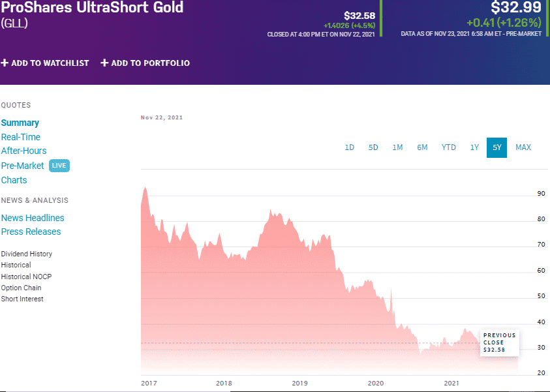Viewport: 550px width, 392px height.
Task: Open News Headlines
Action: 33,218
